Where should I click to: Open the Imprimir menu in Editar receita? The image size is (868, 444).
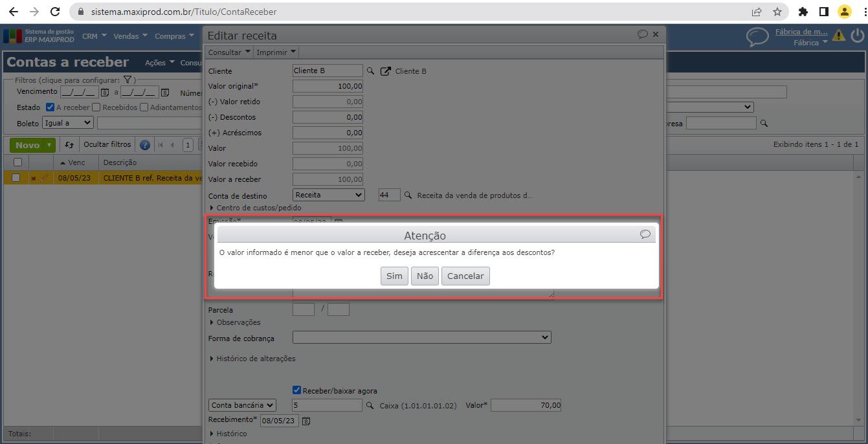[x=276, y=52]
